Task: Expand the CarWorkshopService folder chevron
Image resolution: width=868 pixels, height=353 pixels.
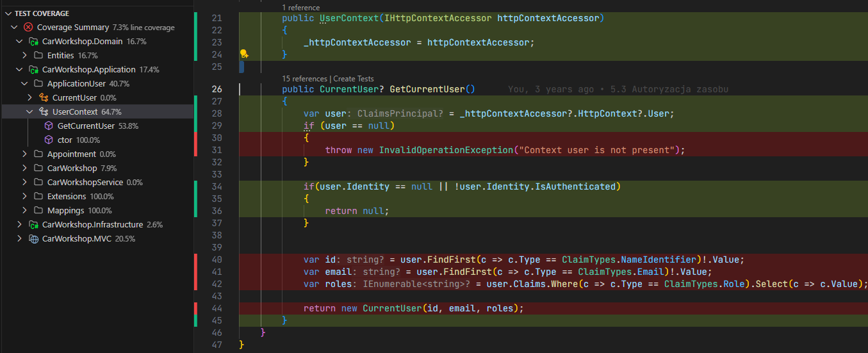Action: point(24,183)
